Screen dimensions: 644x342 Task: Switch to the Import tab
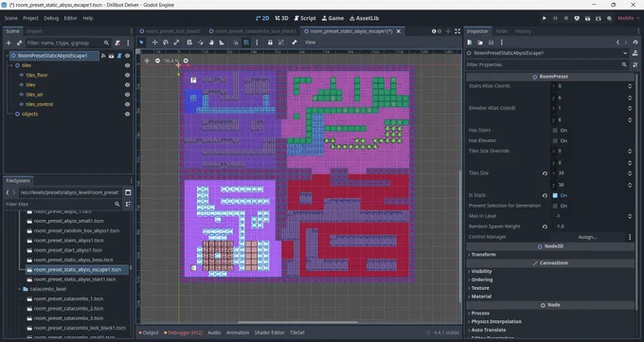point(34,31)
